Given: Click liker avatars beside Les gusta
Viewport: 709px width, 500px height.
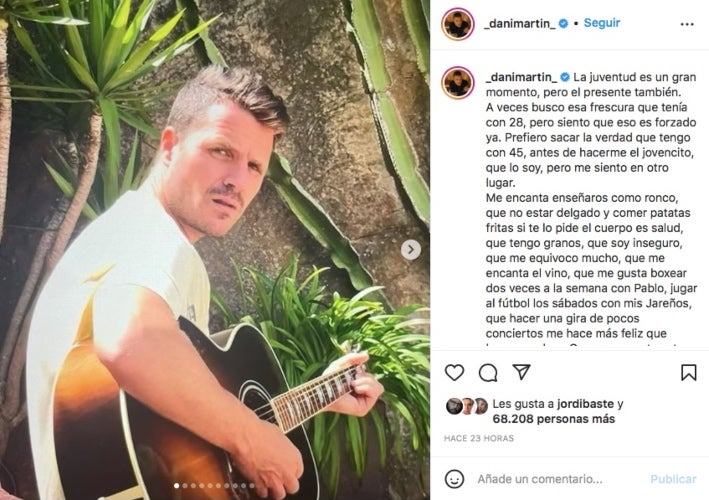Looking at the screenshot, I should pyautogui.click(x=467, y=406).
